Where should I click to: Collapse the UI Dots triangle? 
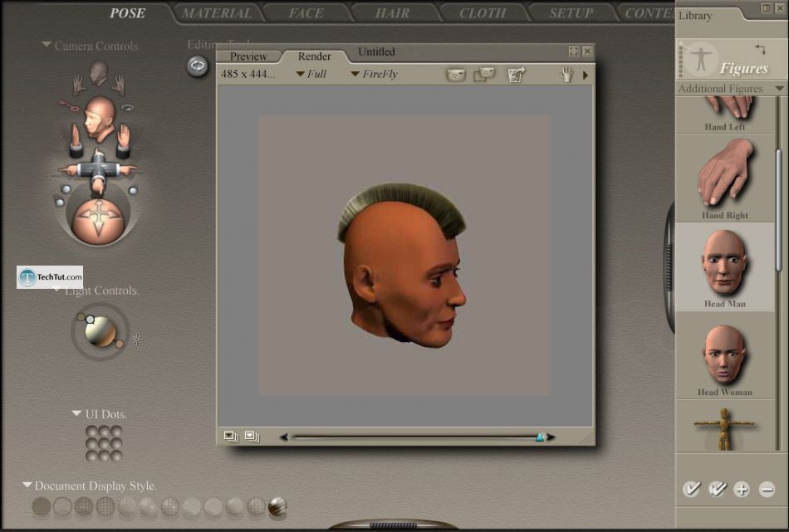76,413
